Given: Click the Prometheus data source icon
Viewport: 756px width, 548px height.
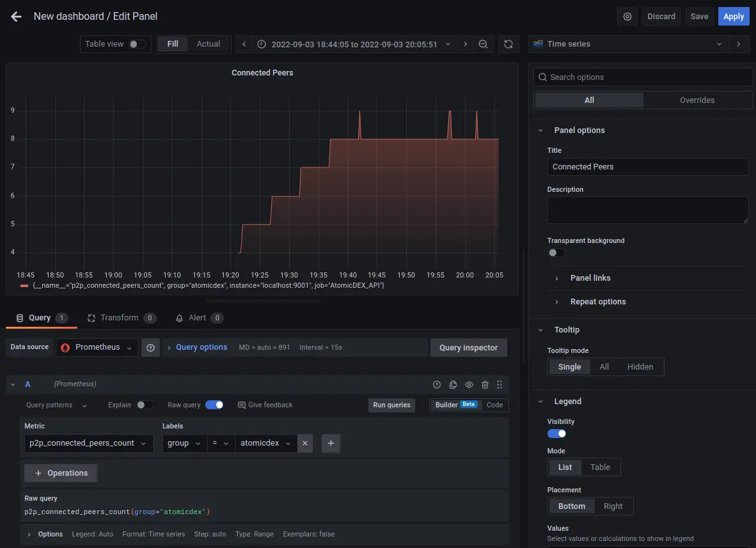Looking at the screenshot, I should [x=64, y=347].
